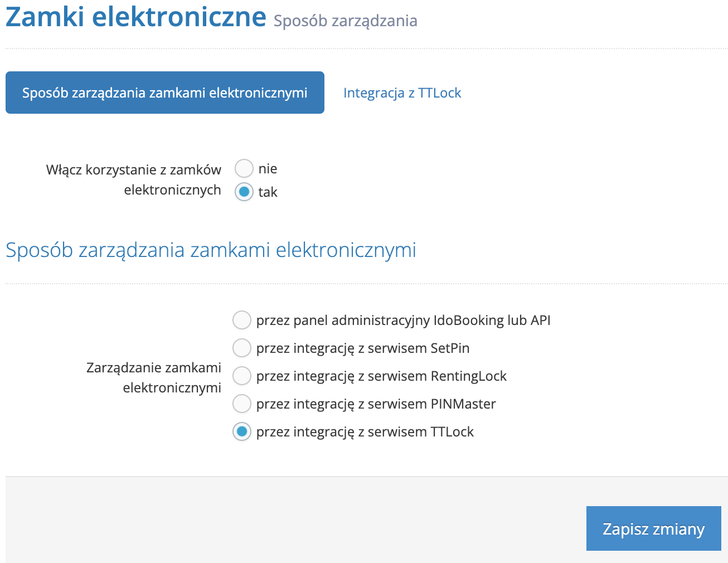
Task: Select integration with TTLock service
Action: pyautogui.click(x=241, y=431)
